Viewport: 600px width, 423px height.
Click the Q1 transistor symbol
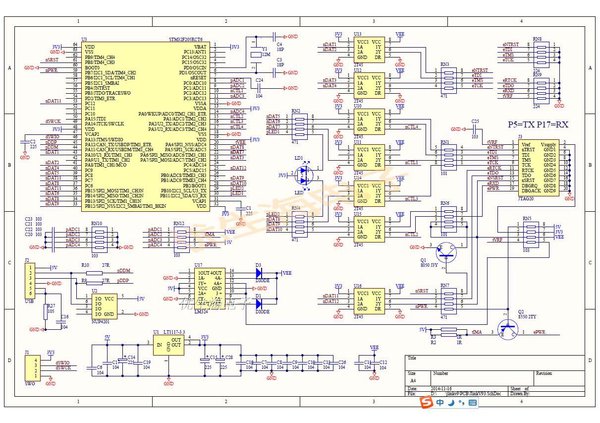(x=446, y=252)
